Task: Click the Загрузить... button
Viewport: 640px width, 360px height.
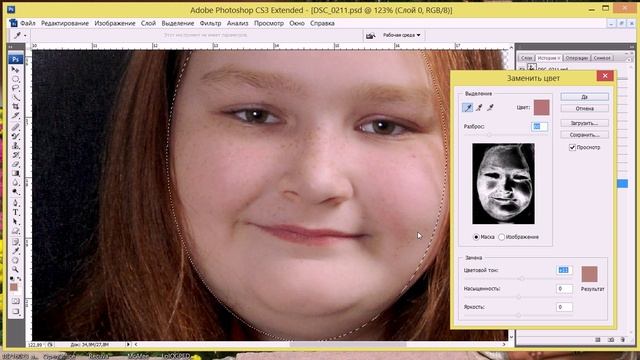Action: point(584,123)
